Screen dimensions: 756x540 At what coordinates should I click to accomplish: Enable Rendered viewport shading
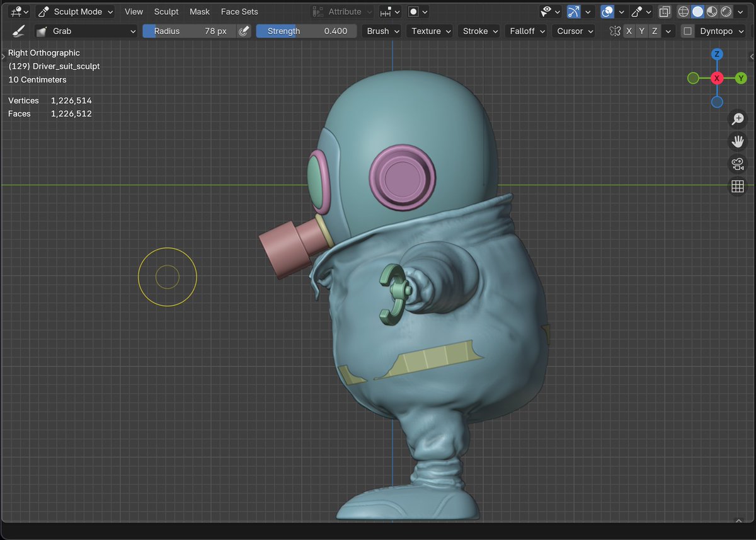click(726, 11)
